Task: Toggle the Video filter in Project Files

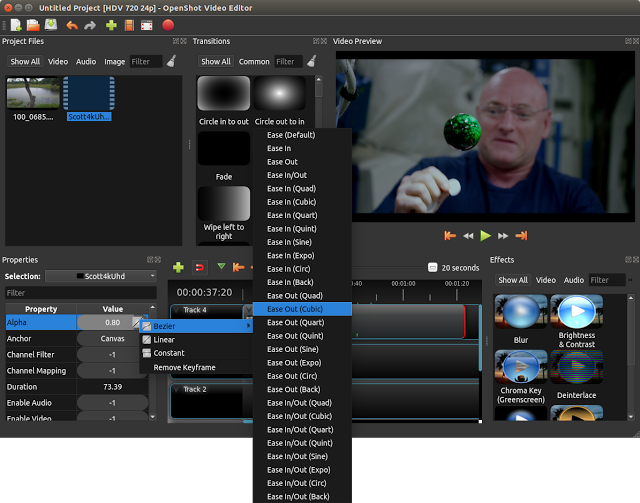Action: pos(58,62)
